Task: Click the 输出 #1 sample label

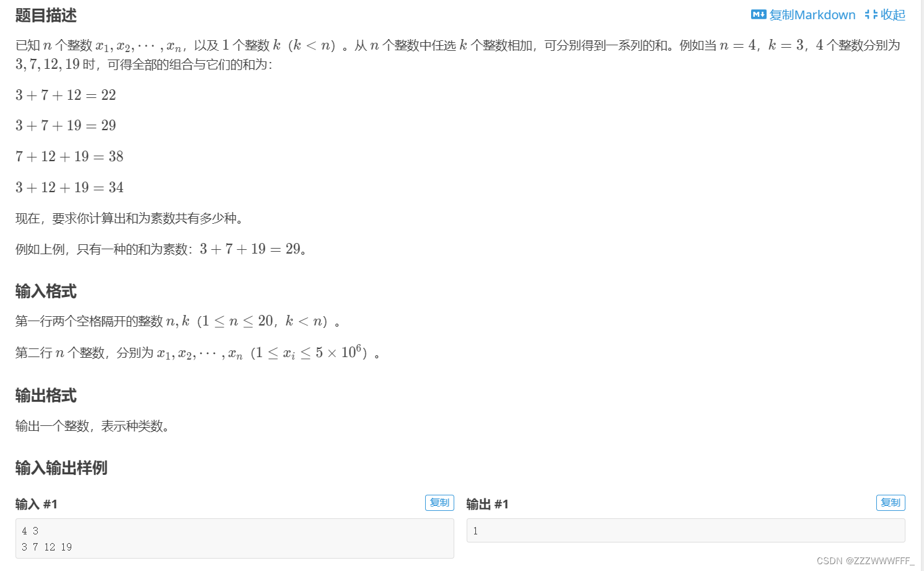Action: (x=486, y=503)
